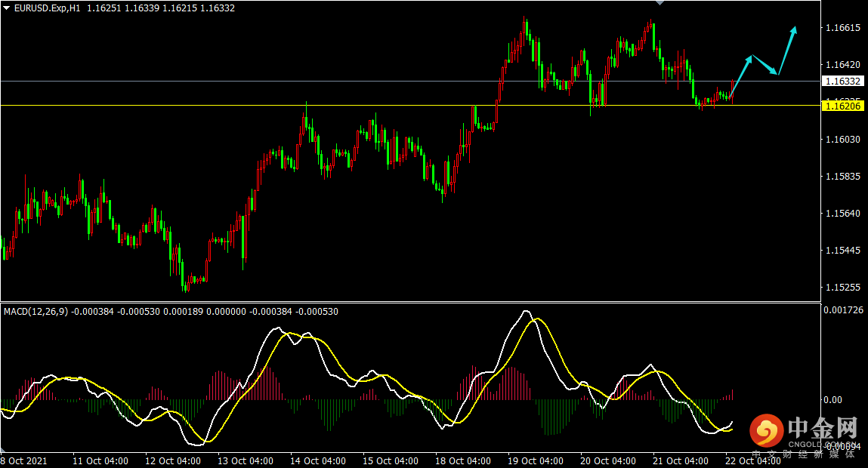Image resolution: width=868 pixels, height=468 pixels.
Task: Click the 1.16420 price axis label
Action: pyautogui.click(x=843, y=65)
